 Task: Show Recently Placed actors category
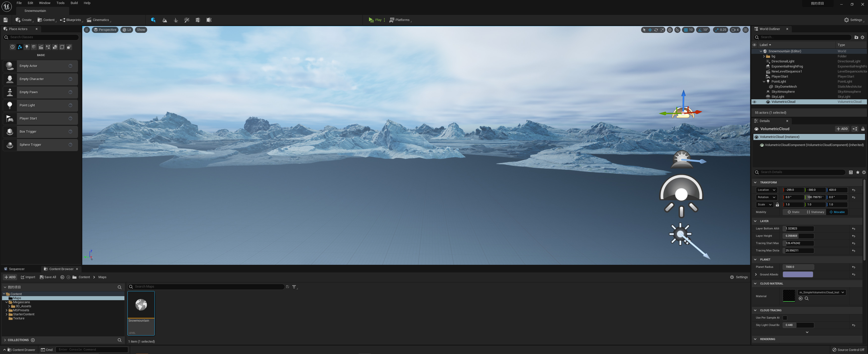click(x=12, y=47)
